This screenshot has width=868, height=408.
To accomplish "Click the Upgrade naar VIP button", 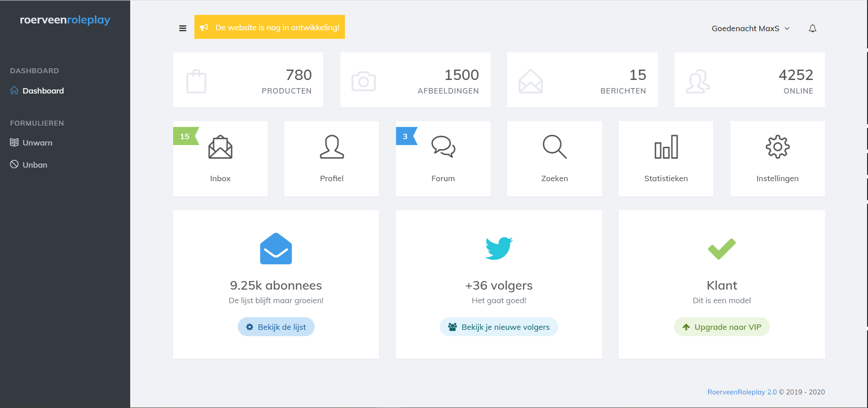I will (x=722, y=327).
